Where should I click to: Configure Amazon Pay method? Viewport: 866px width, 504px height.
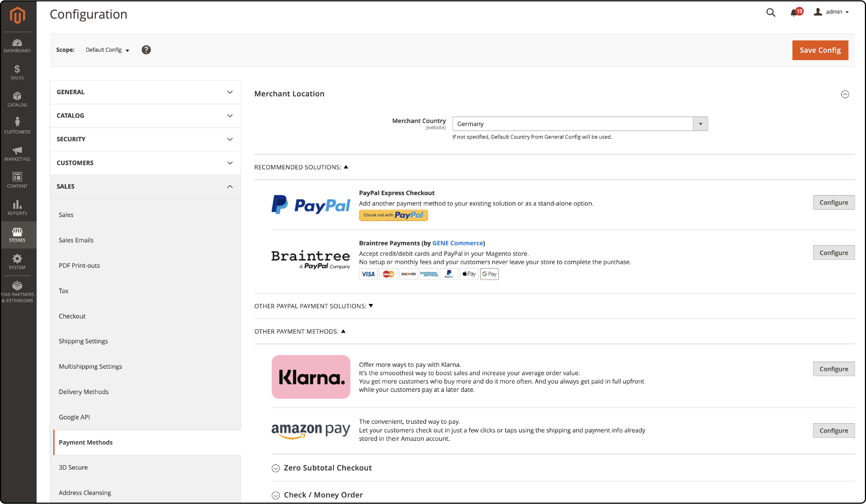[834, 431]
